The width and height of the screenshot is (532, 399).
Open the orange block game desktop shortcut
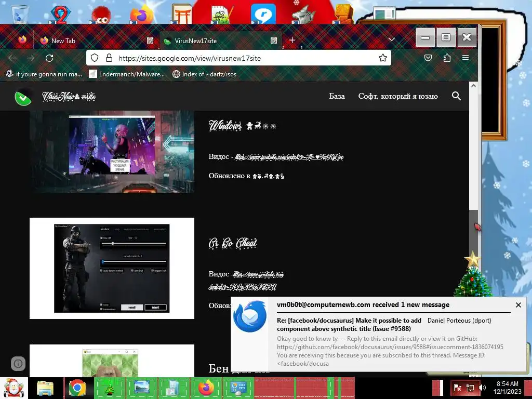(x=343, y=14)
